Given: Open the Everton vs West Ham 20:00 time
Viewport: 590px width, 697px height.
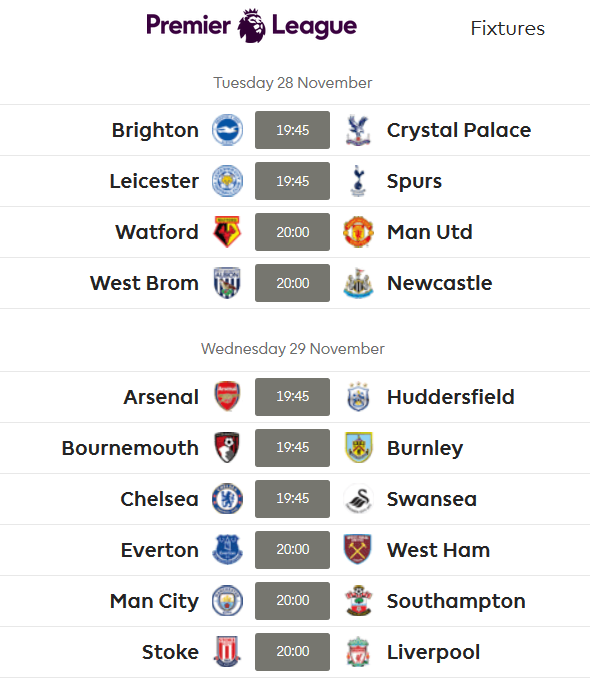Looking at the screenshot, I should 293,550.
